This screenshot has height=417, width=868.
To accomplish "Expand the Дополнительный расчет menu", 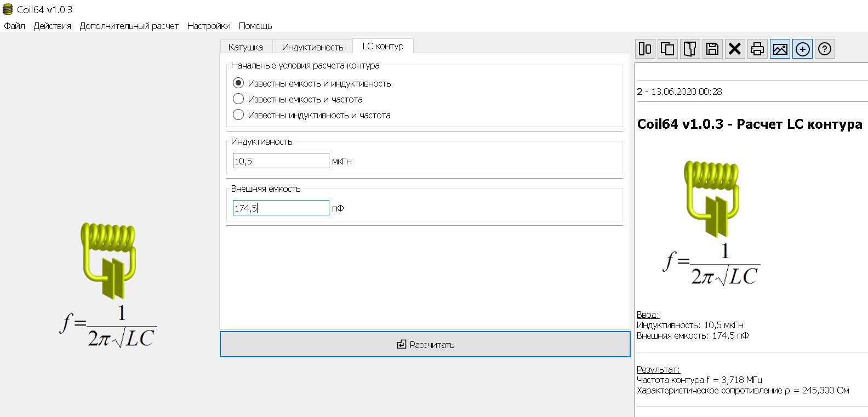I will tap(129, 26).
